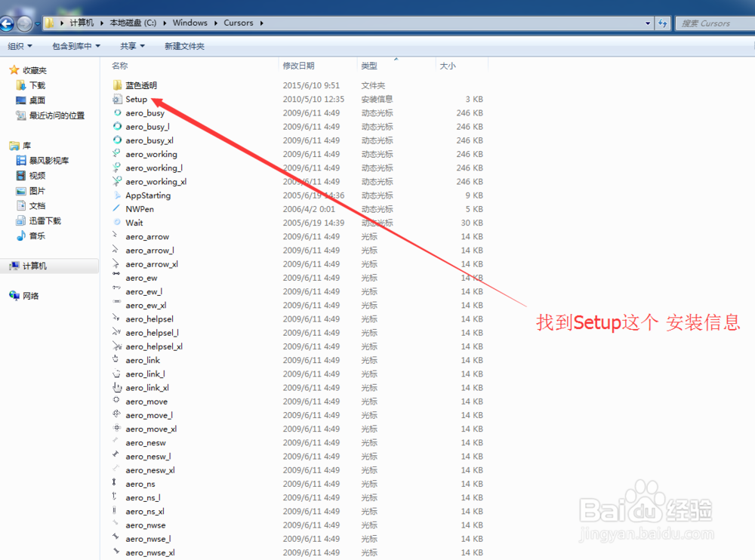Select the aero_working cursor icon
The width and height of the screenshot is (755, 560).
coord(116,154)
